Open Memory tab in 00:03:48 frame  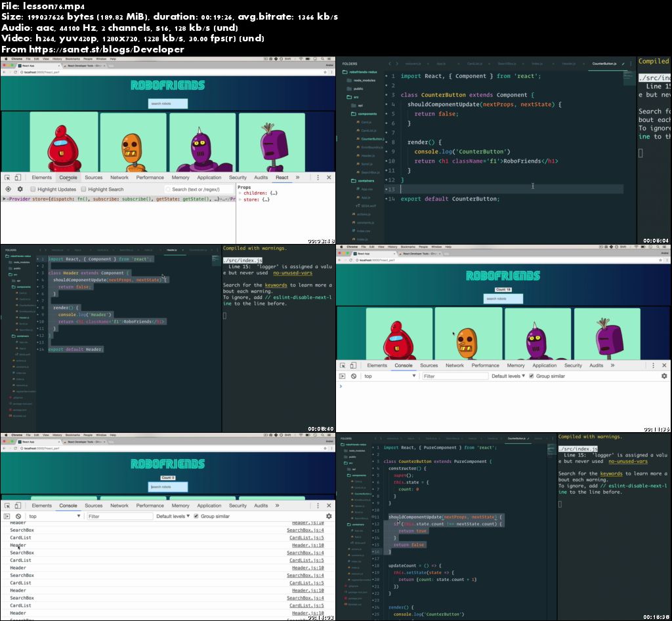(180, 177)
